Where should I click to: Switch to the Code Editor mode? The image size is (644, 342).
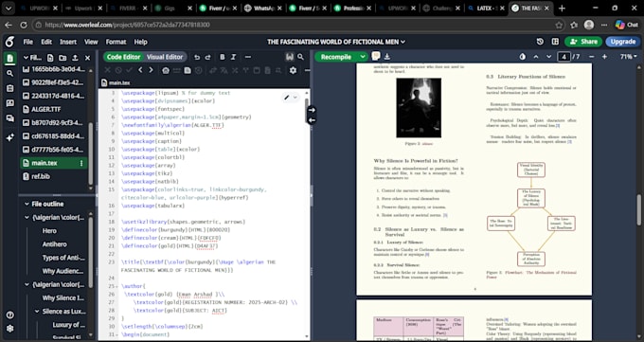click(x=124, y=57)
